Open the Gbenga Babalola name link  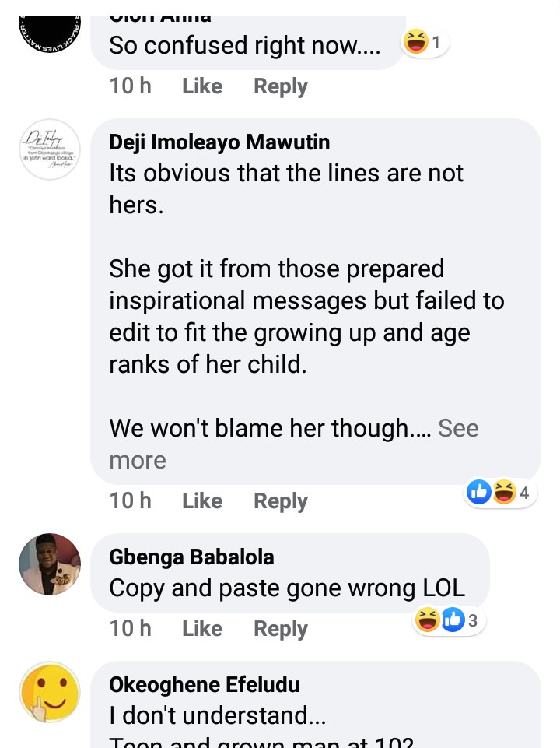click(x=191, y=557)
